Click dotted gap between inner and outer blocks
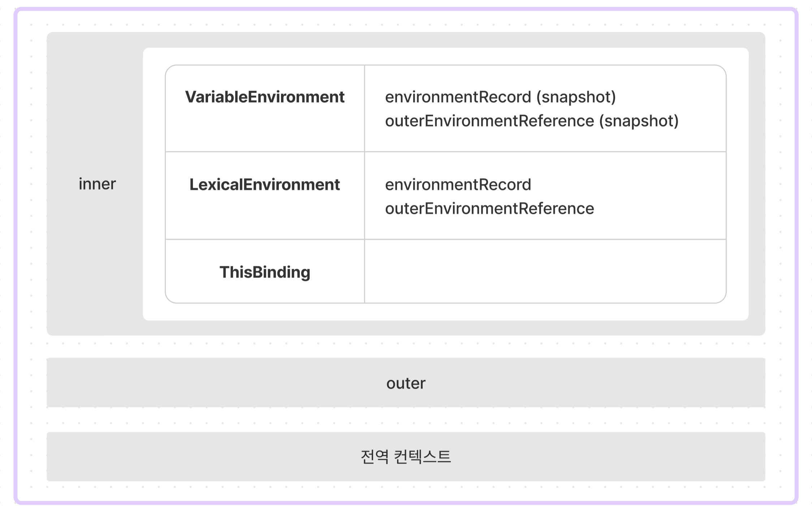812x516 pixels. coord(406,347)
